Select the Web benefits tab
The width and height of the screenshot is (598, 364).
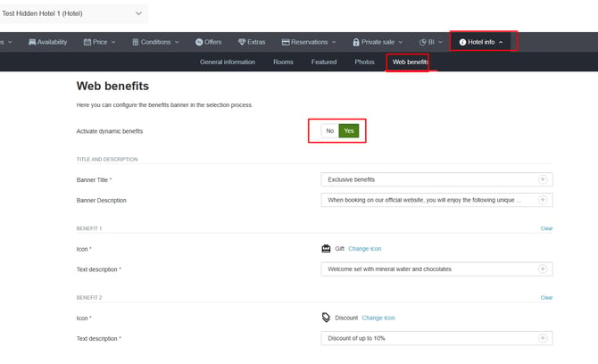[410, 62]
